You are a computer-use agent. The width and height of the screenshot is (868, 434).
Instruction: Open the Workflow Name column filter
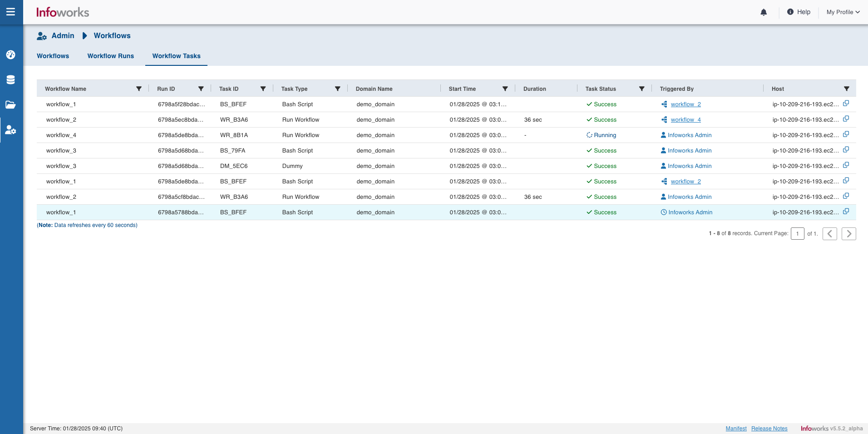(x=139, y=89)
